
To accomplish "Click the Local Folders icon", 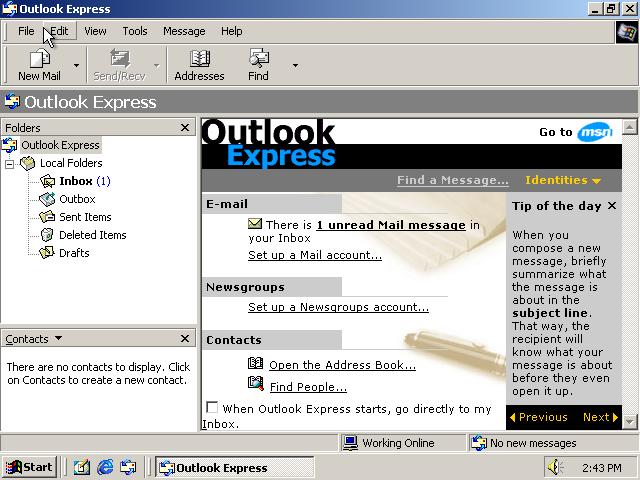I will point(28,163).
